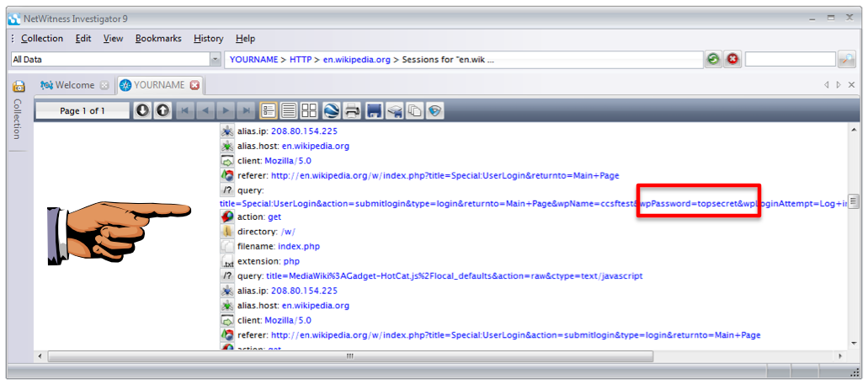The width and height of the screenshot is (868, 385).
Task: Click the overlapping pages copy icon
Action: coord(413,111)
